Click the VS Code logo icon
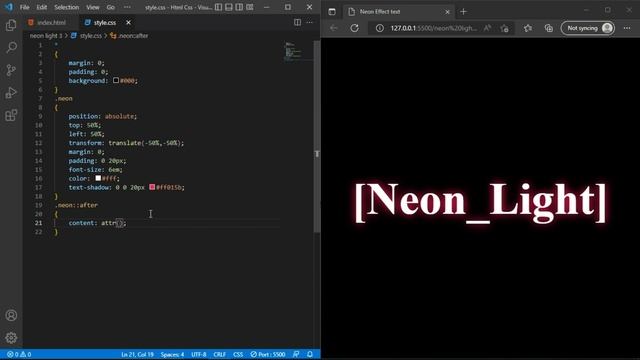640x360 pixels. (8, 7)
